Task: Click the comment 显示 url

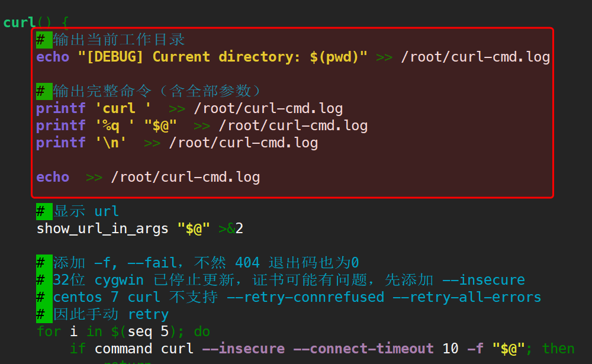Action: point(86,211)
